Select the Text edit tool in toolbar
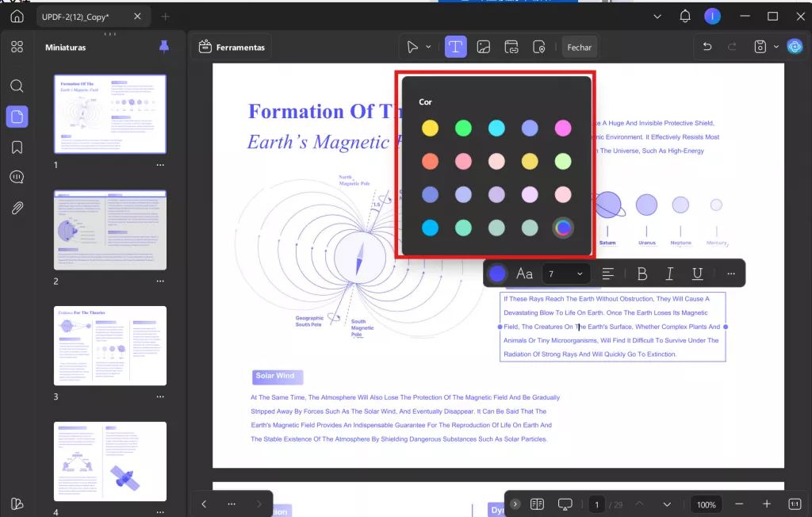The image size is (812, 517). (455, 47)
